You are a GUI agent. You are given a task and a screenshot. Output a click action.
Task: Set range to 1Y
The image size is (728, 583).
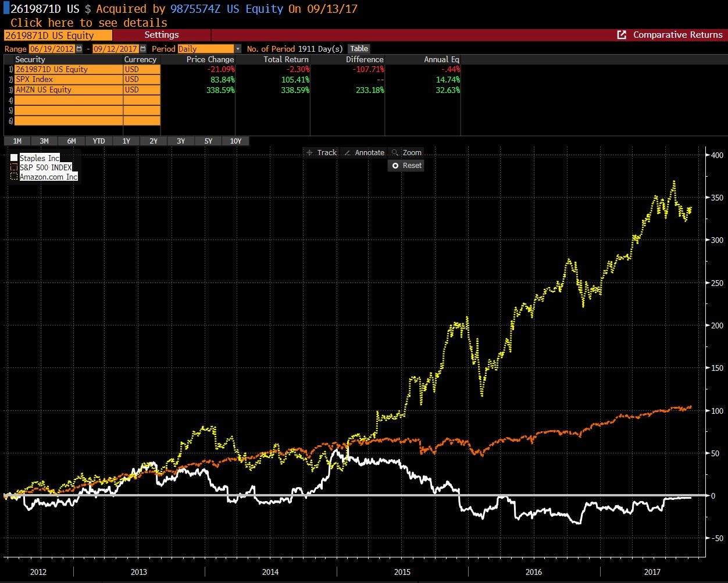pos(126,141)
